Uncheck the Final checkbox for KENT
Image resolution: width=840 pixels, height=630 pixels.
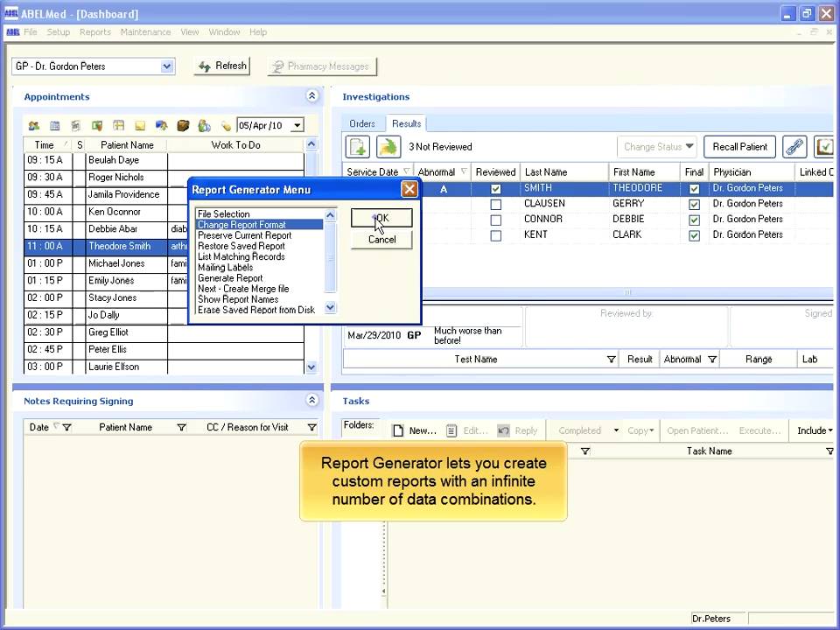click(x=694, y=235)
